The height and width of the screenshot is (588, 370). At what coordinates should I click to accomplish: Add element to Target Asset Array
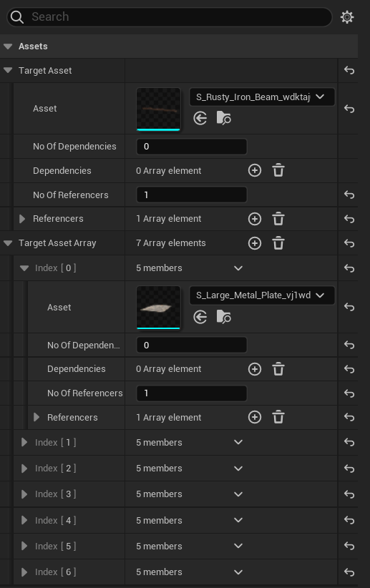255,243
